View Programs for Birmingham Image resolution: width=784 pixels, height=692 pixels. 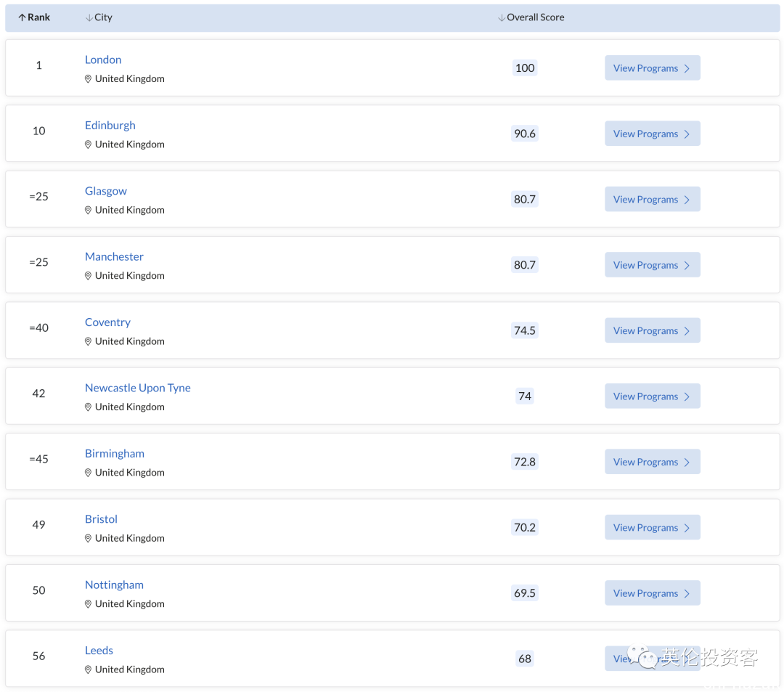(652, 462)
